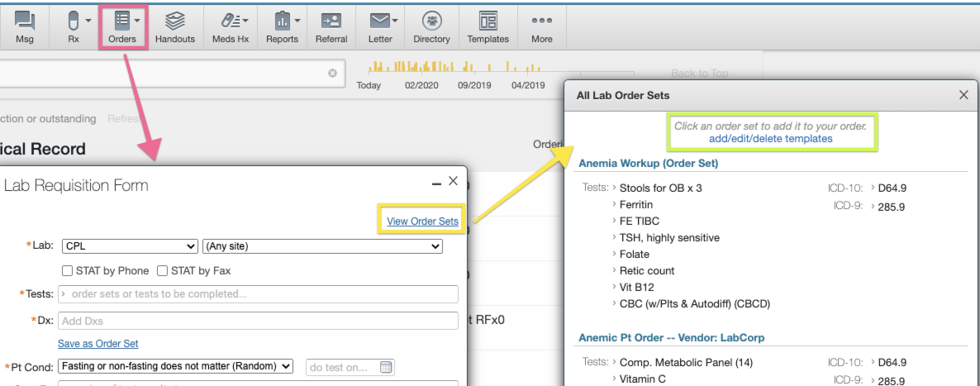
Task: Open the Reports icon
Action: click(282, 26)
